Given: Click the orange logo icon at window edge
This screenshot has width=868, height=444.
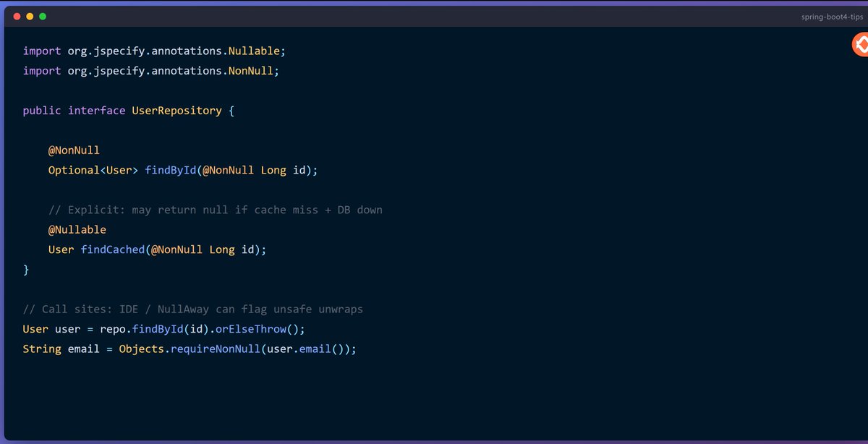Looking at the screenshot, I should click(859, 46).
